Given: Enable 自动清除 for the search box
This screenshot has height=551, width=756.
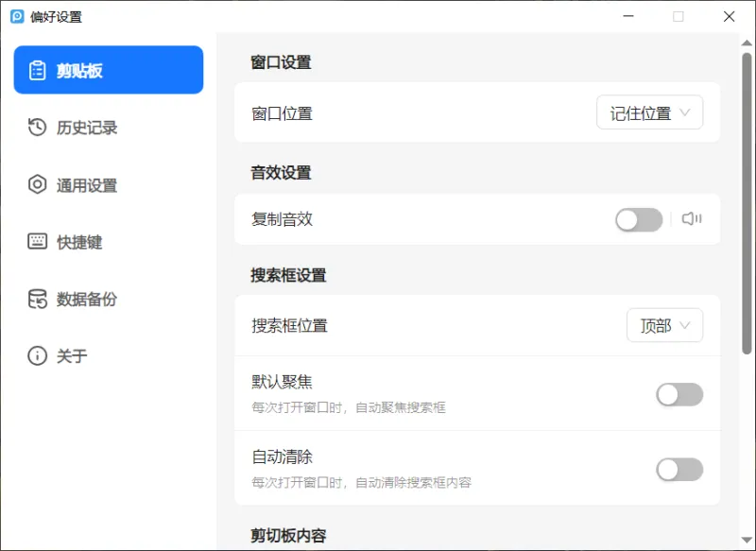Looking at the screenshot, I should pyautogui.click(x=679, y=469).
